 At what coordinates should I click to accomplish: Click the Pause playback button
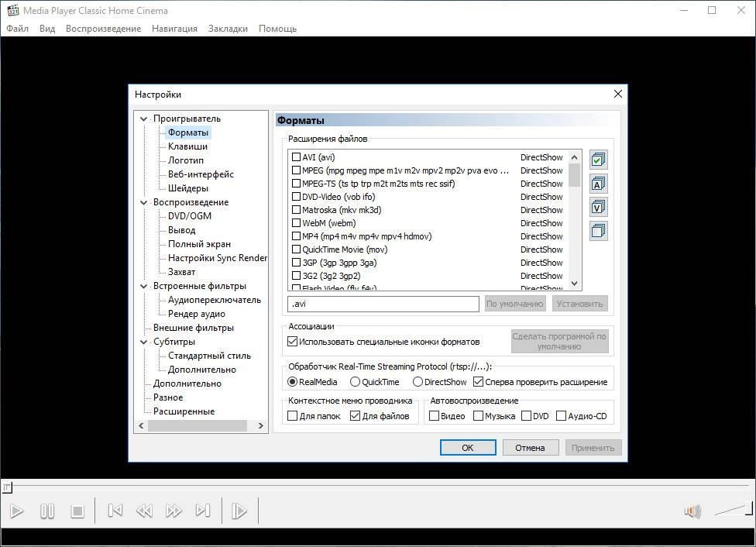[46, 511]
